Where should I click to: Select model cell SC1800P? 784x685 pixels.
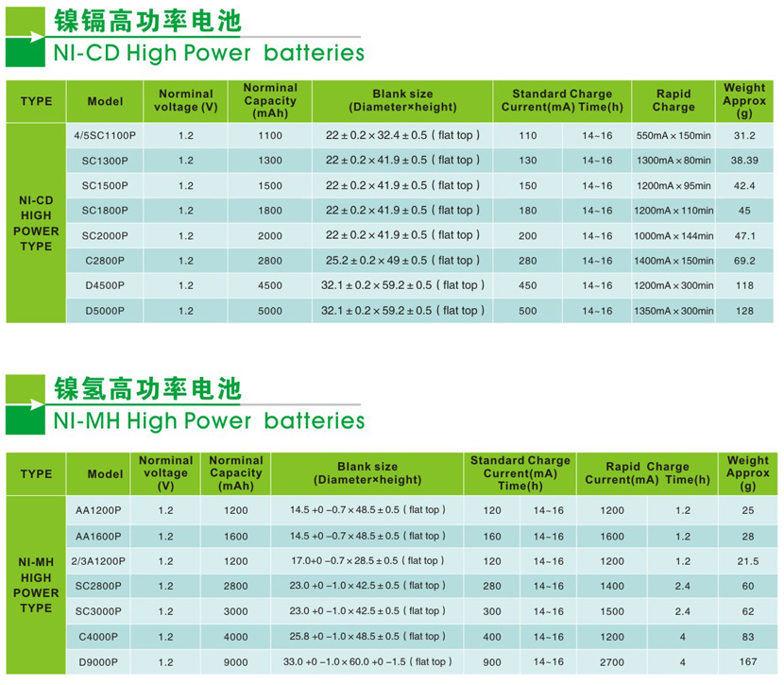105,211
